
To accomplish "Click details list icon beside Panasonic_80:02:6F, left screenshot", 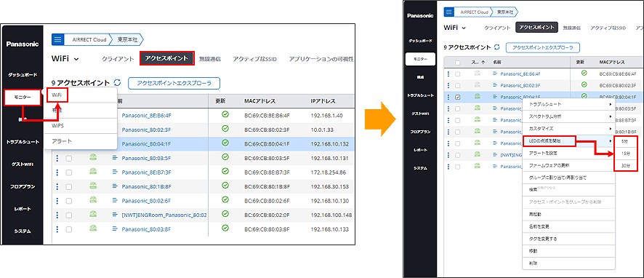I will coord(115,201).
